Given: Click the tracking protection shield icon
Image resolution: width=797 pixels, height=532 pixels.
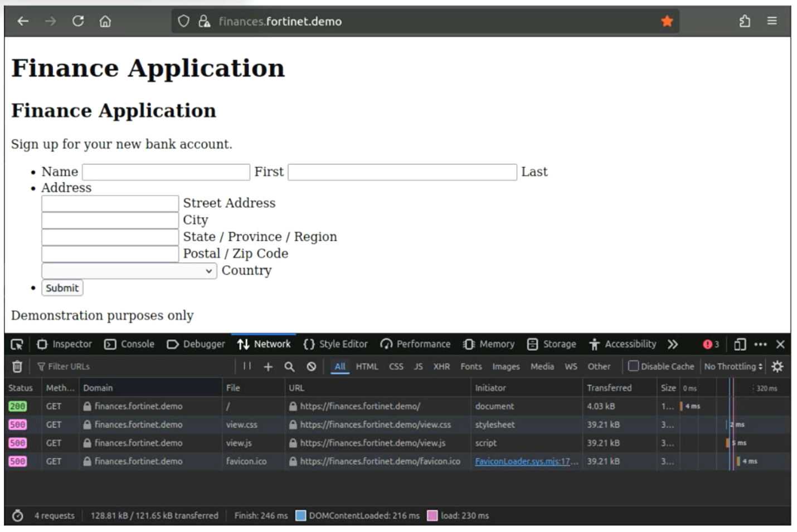Looking at the screenshot, I should pyautogui.click(x=183, y=21).
